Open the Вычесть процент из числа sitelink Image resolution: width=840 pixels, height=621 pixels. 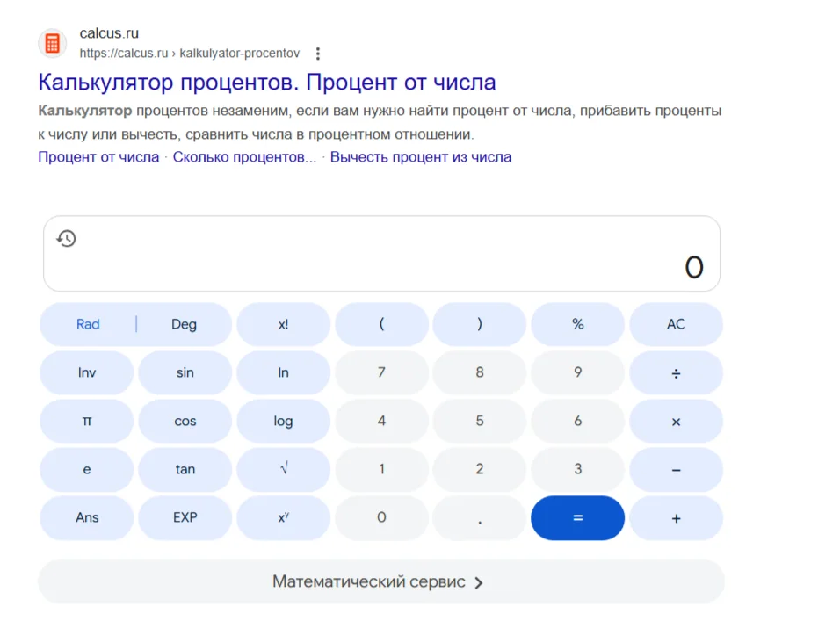[x=421, y=157]
